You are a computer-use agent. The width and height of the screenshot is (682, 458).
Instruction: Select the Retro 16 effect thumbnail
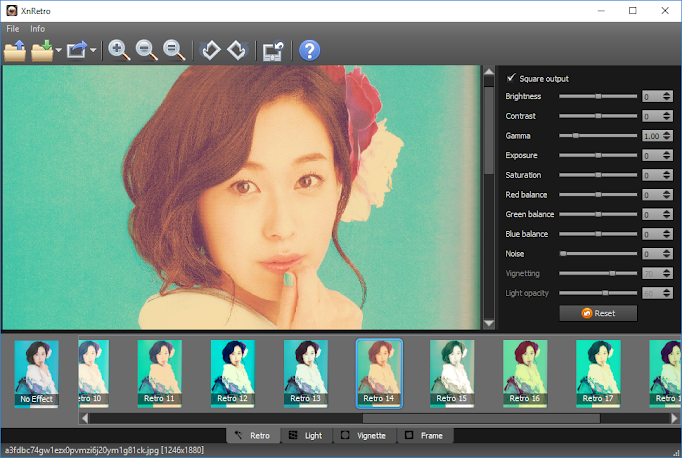[526, 372]
